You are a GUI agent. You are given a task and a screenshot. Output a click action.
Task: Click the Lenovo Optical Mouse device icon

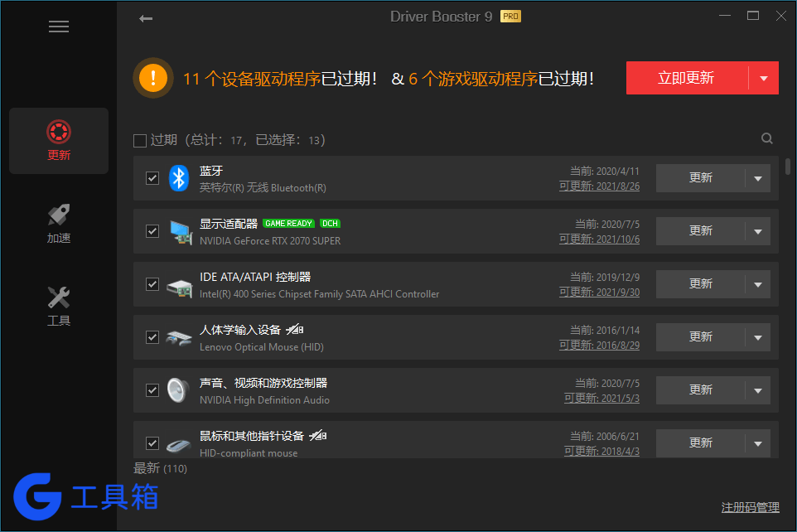pyautogui.click(x=179, y=338)
